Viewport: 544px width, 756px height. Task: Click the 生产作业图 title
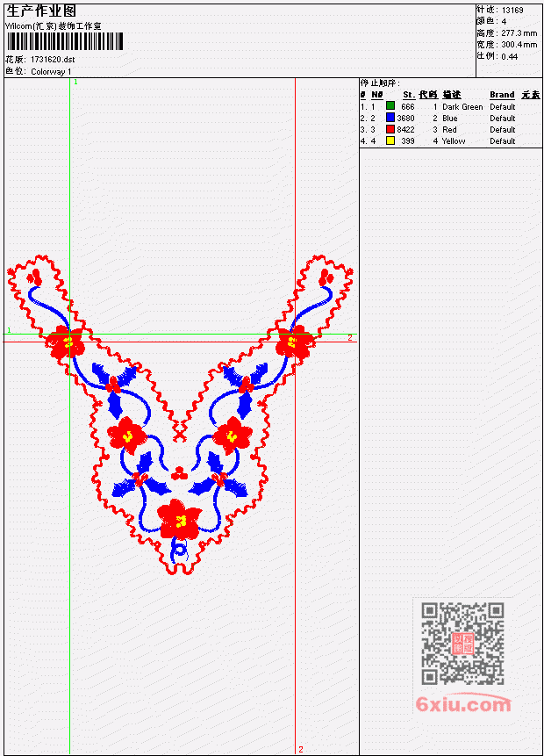pyautogui.click(x=41, y=11)
